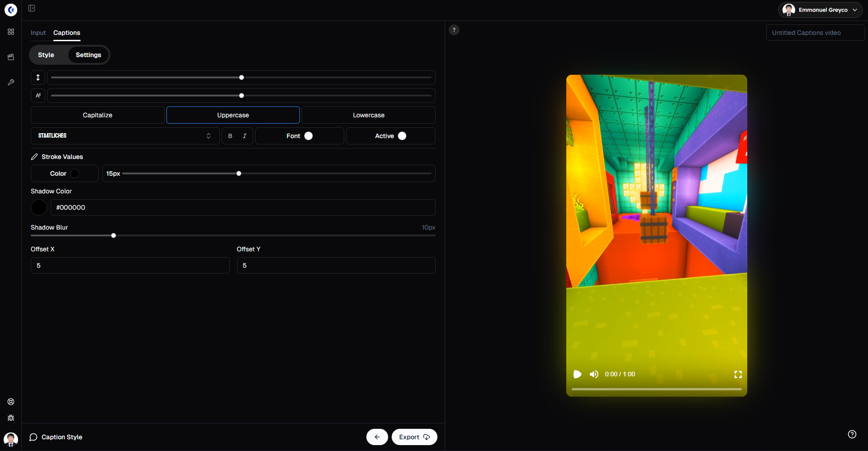This screenshot has width=868, height=451.
Task: Click the Offset Y input field
Action: coord(336,265)
